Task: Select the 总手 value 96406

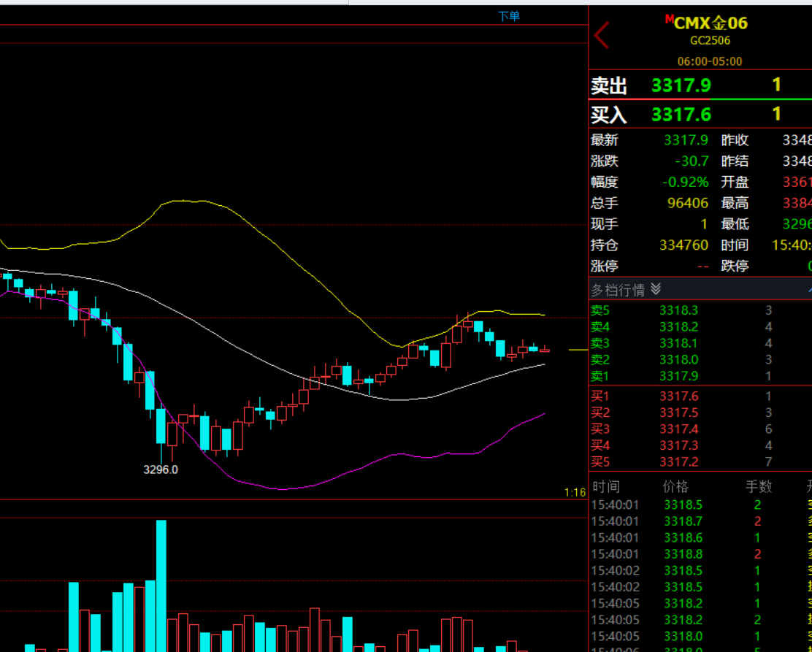Action: (x=688, y=203)
